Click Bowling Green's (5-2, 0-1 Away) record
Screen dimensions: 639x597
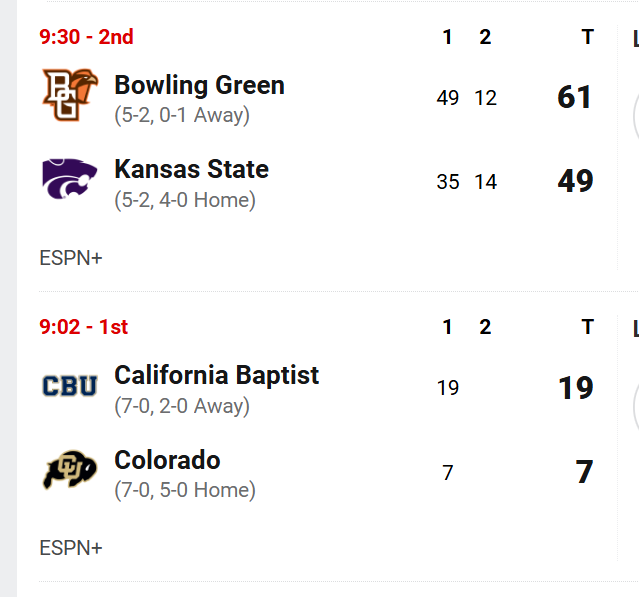(182, 115)
